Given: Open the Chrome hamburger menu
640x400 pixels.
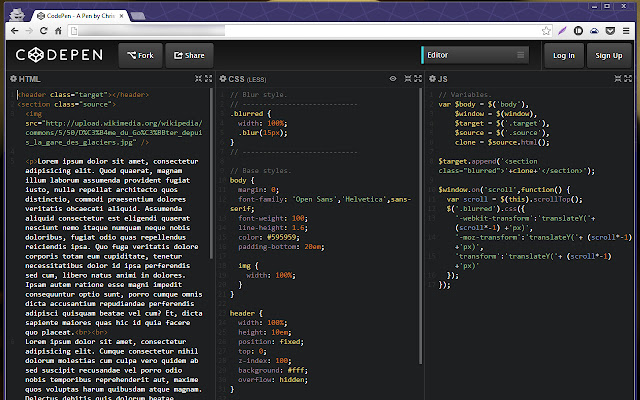Looking at the screenshot, I should point(626,31).
